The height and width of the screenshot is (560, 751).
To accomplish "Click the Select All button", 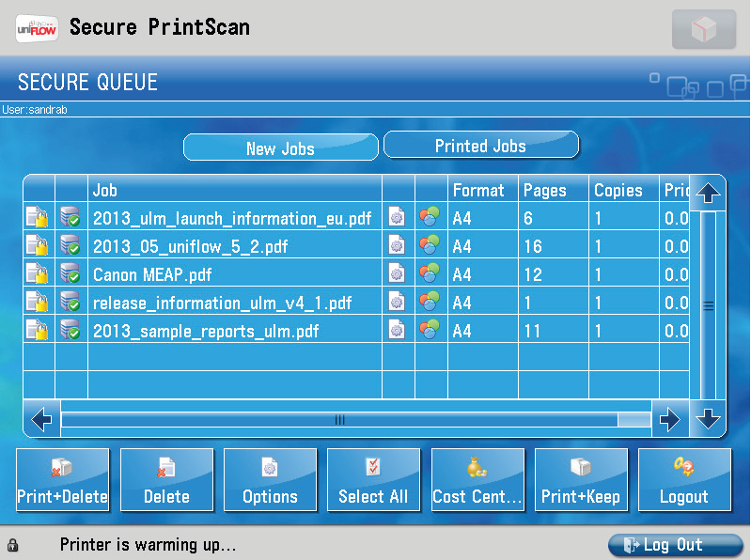I will [x=373, y=480].
